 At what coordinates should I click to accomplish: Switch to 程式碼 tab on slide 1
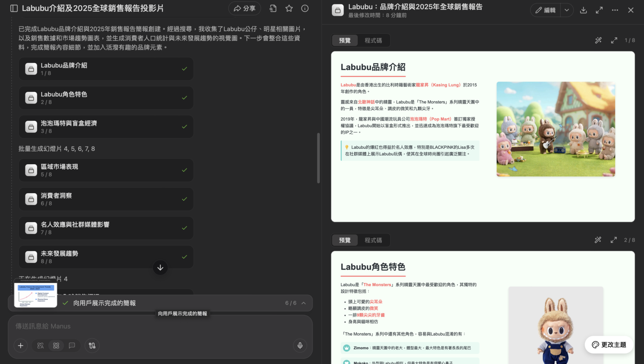tap(373, 41)
